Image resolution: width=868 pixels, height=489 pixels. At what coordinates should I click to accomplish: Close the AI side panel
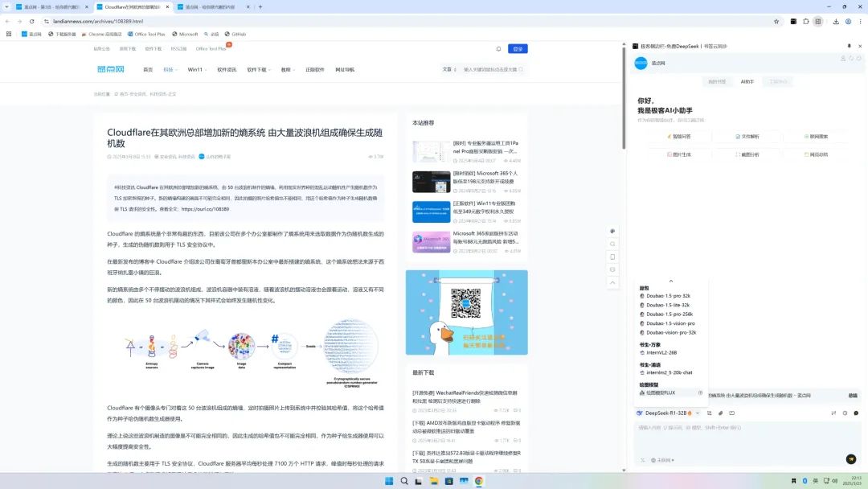[x=860, y=46]
